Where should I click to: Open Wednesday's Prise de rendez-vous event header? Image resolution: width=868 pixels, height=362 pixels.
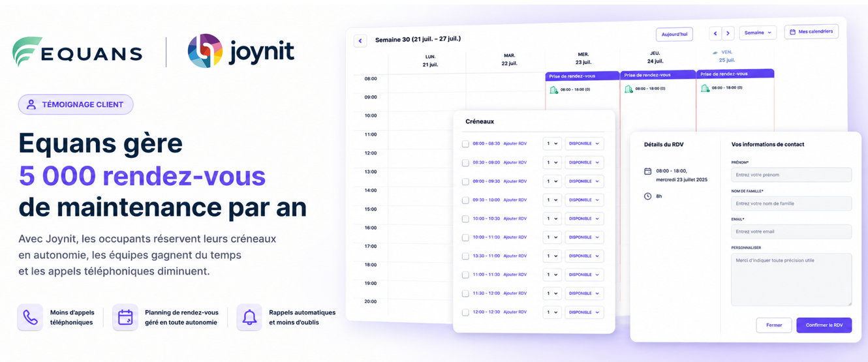(x=582, y=76)
